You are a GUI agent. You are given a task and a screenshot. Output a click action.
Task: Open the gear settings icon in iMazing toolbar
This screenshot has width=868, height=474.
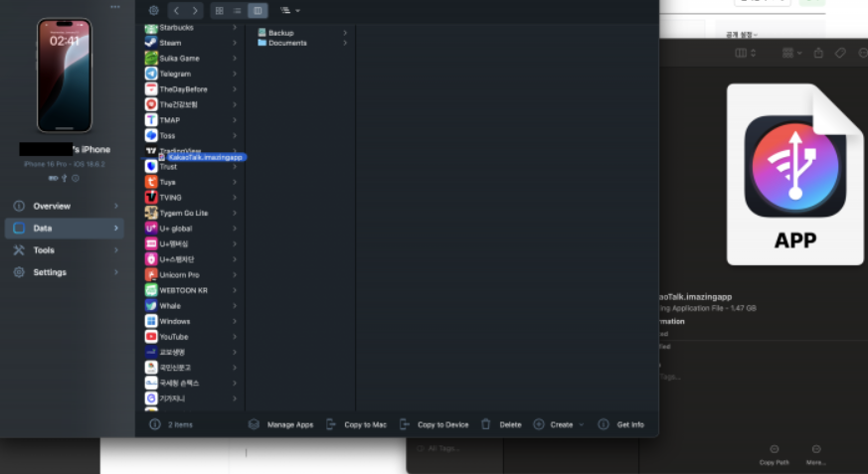pyautogui.click(x=154, y=11)
